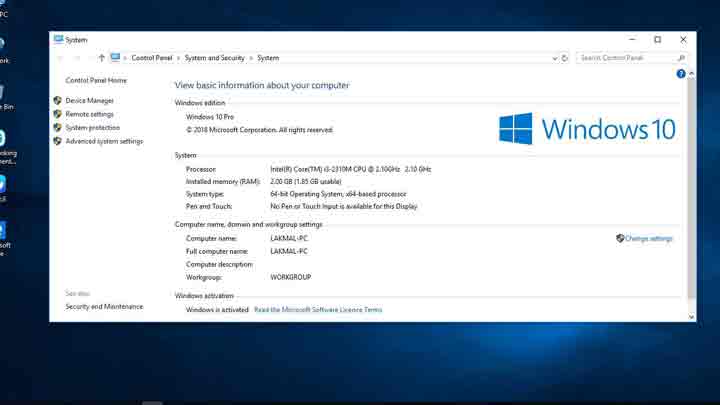Select Control Panel in the breadcrumb

click(152, 58)
